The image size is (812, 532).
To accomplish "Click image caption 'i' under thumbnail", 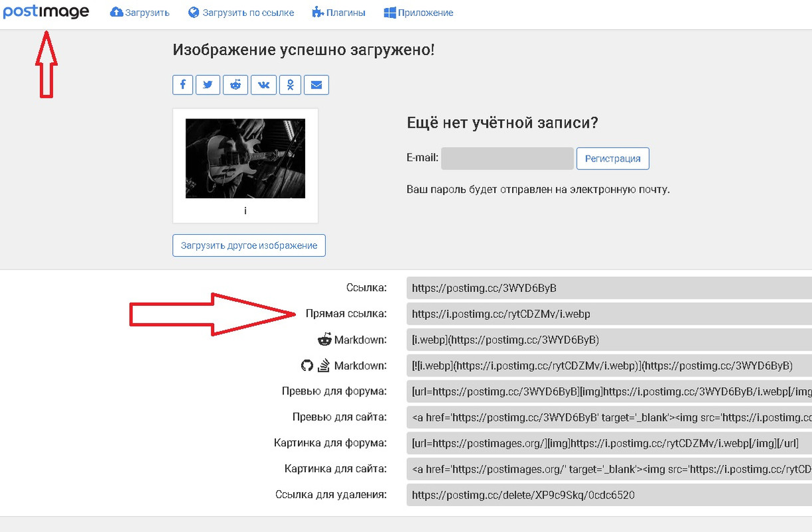I will [x=245, y=211].
